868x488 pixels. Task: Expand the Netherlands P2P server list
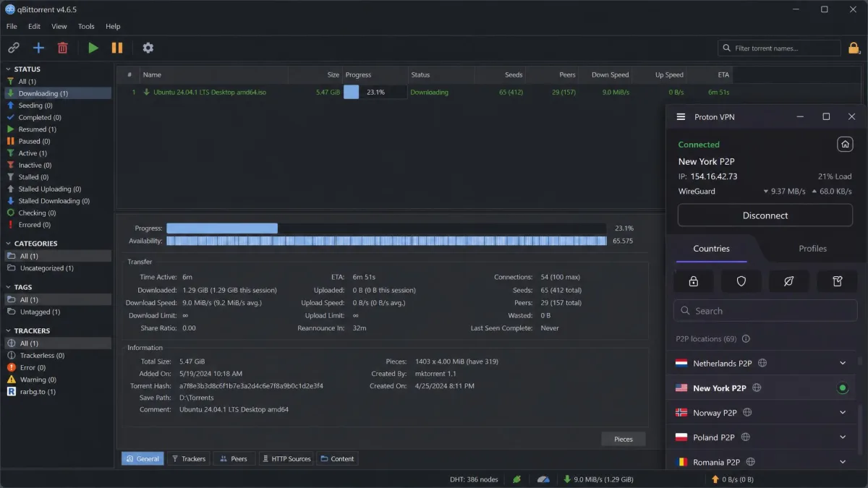click(x=843, y=364)
